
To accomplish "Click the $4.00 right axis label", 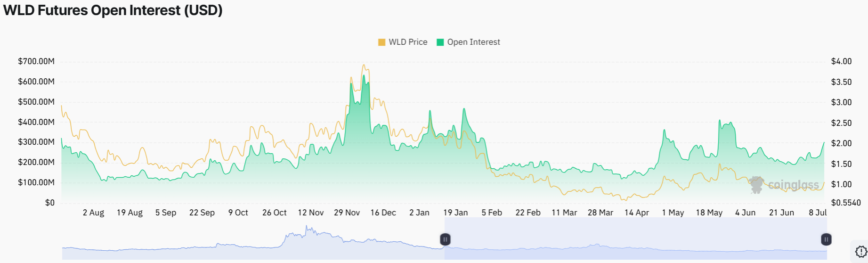I will [x=841, y=61].
